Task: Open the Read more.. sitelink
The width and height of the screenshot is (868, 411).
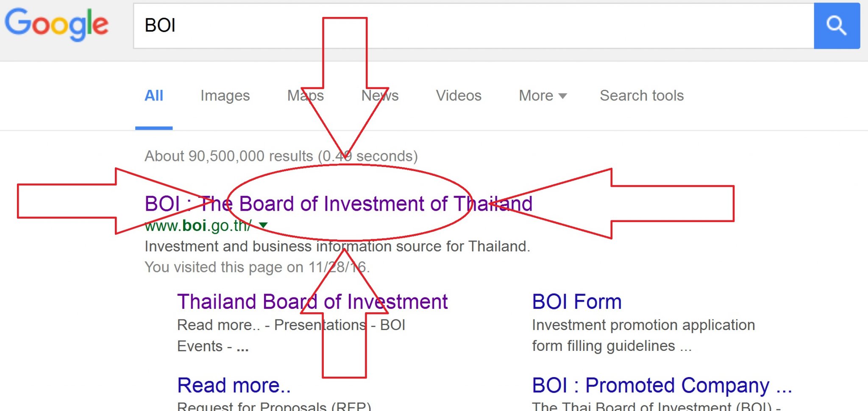Action: click(234, 385)
